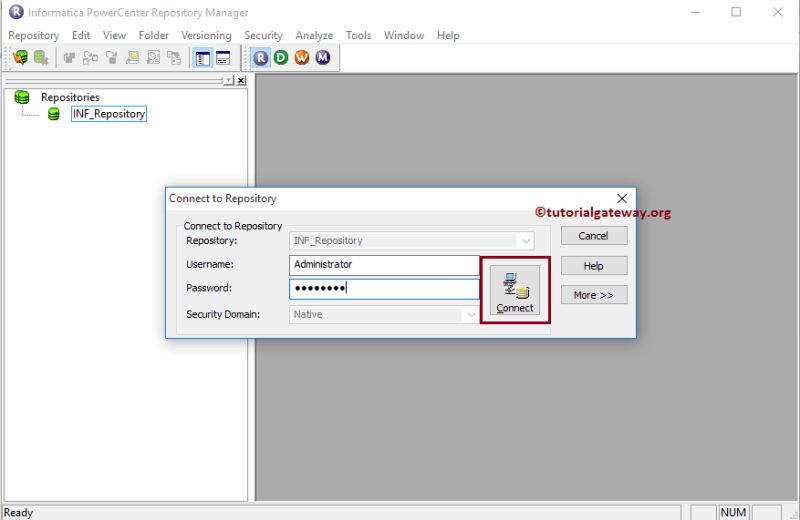This screenshot has width=800, height=520.
Task: Open the View menu
Action: (114, 35)
